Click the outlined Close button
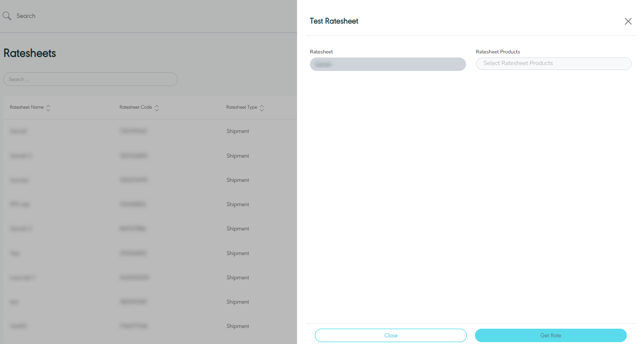Viewport: 644px width, 344px height. tap(390, 335)
